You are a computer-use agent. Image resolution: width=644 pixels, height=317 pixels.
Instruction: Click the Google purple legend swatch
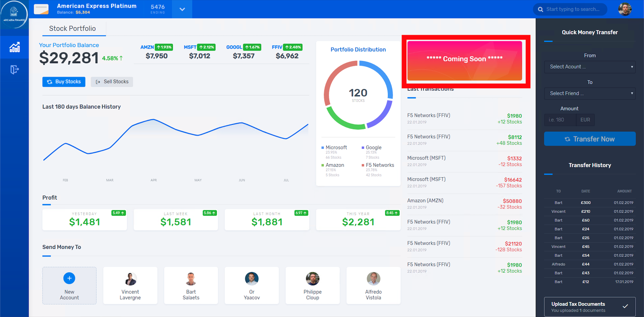click(363, 148)
